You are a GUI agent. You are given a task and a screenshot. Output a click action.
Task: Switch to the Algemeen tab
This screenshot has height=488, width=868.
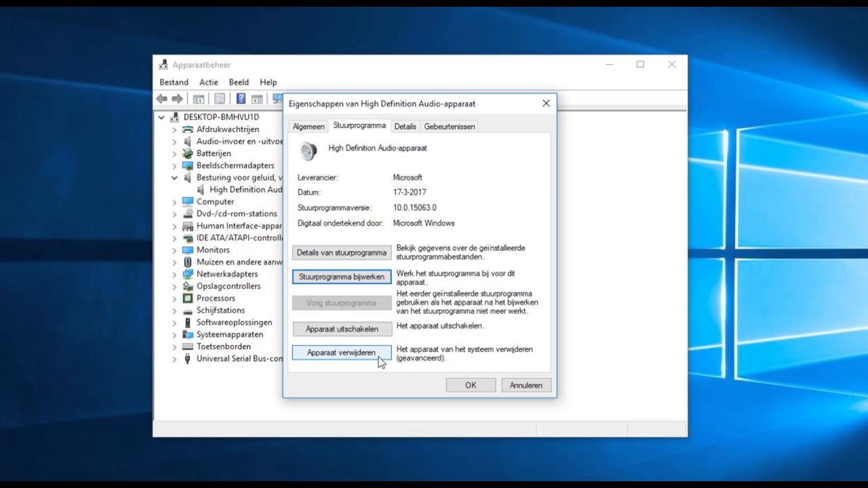click(x=309, y=127)
